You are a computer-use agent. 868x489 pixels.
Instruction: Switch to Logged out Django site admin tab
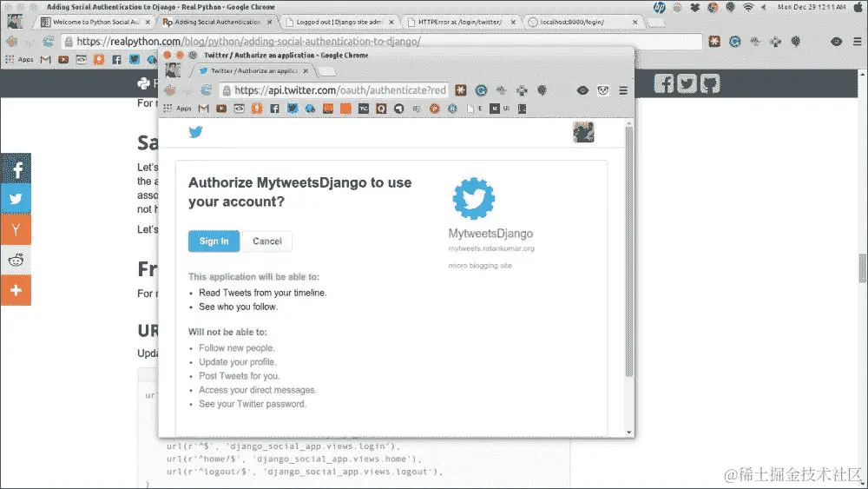click(339, 23)
